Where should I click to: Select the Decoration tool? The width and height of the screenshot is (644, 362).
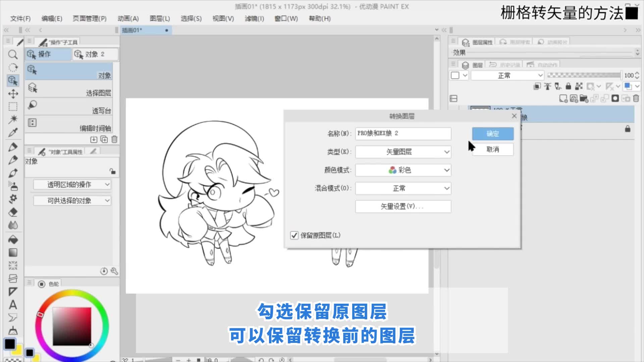[x=13, y=199]
